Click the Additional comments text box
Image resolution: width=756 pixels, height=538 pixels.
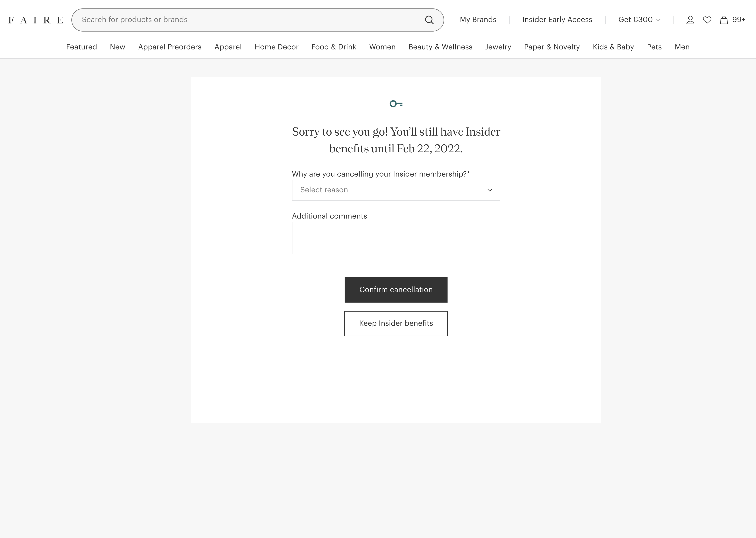click(396, 238)
